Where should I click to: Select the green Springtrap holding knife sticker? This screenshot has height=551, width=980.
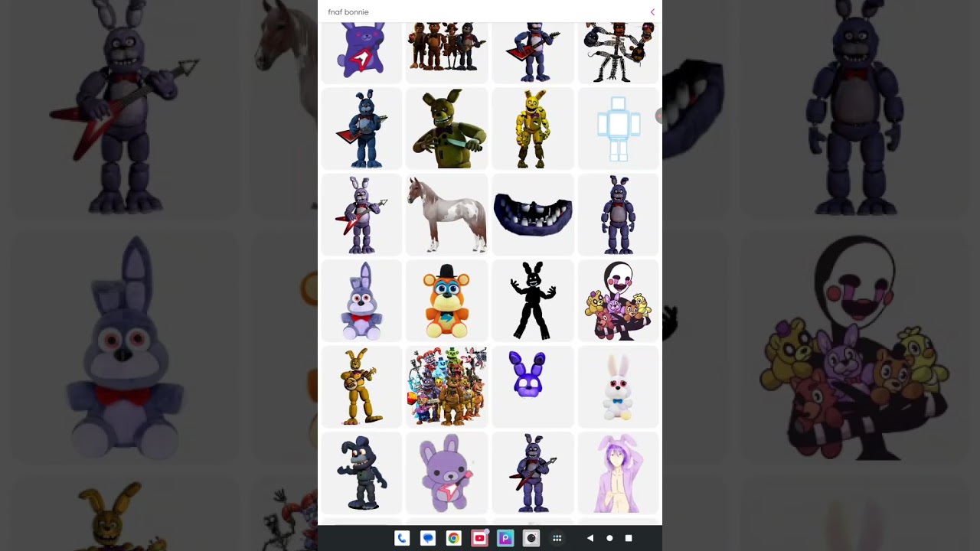(447, 129)
